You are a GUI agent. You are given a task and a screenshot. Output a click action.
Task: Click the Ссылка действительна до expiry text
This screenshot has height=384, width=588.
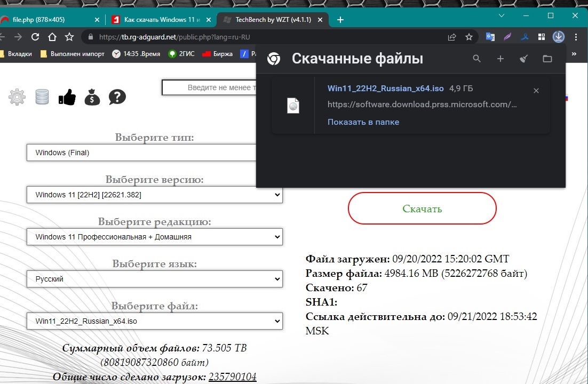coord(421,323)
